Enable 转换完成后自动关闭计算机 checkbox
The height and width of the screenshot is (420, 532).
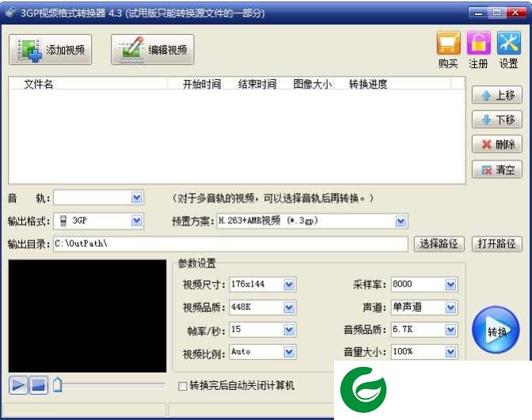click(183, 386)
